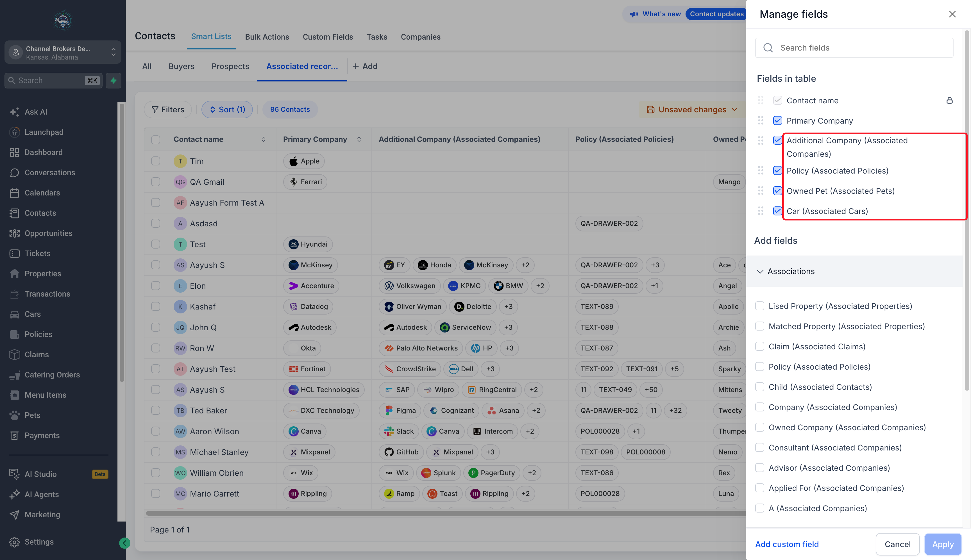This screenshot has width=971, height=560.
Task: Open Unsaved changes dropdown
Action: [x=693, y=110]
